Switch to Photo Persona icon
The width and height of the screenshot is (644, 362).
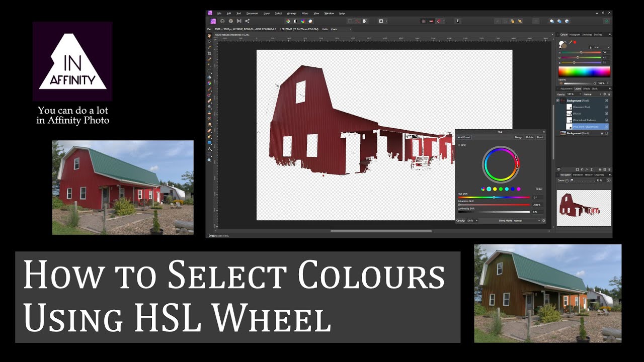(x=213, y=21)
